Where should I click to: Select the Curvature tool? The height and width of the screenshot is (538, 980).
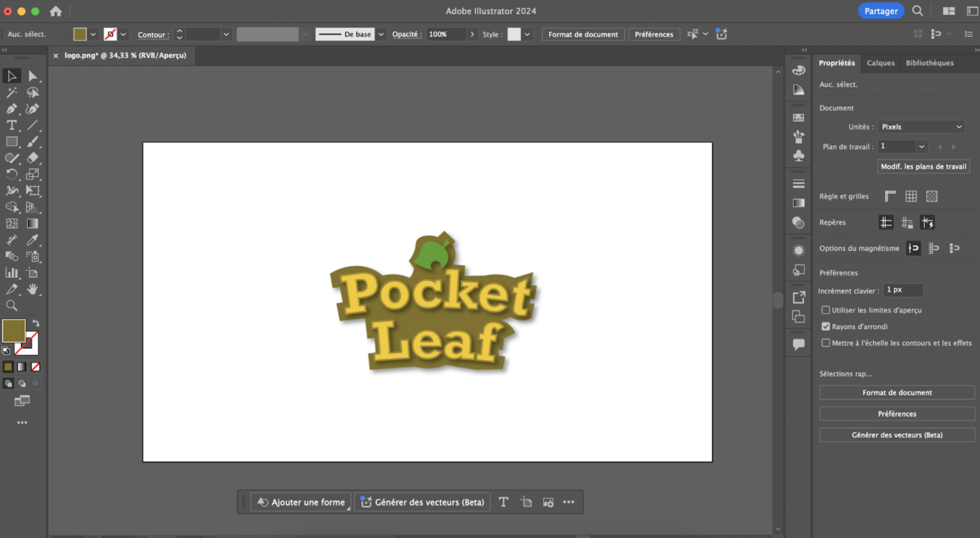click(32, 109)
